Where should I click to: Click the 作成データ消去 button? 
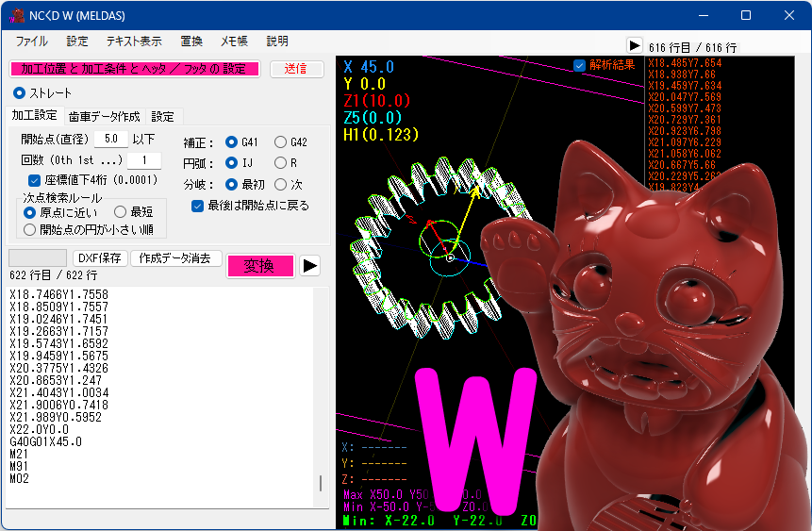[176, 258]
